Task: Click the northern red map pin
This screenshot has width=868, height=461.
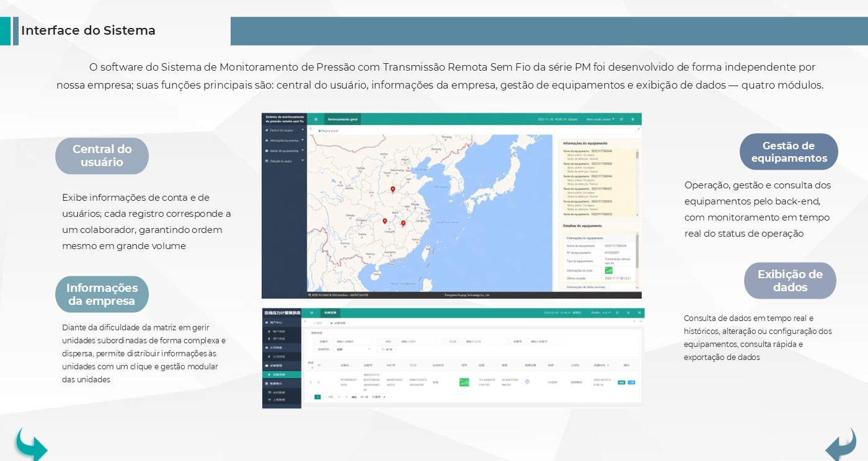Action: click(392, 190)
